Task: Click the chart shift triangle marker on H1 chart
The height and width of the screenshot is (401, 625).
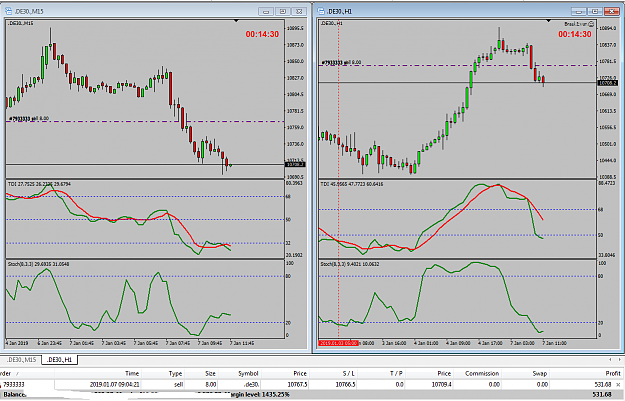Action: [548, 20]
